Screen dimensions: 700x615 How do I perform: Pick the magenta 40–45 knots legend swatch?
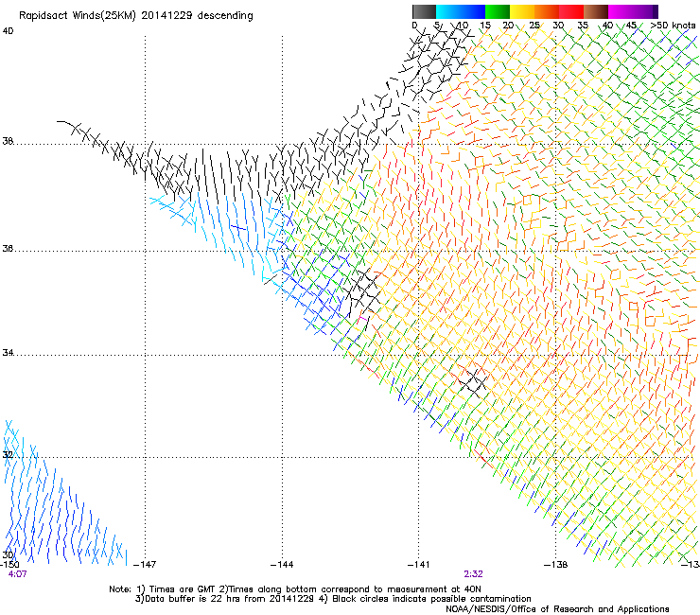621,11
